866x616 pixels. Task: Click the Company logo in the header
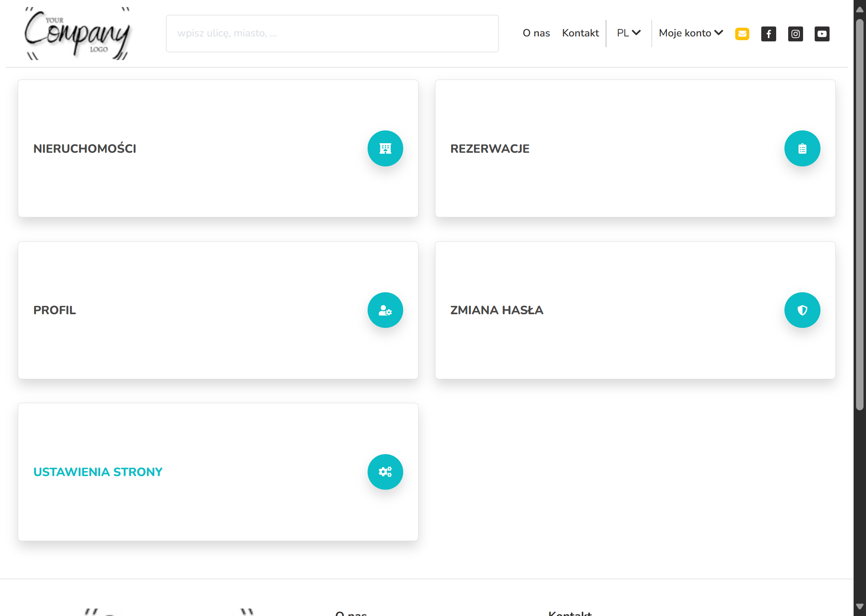tap(77, 34)
